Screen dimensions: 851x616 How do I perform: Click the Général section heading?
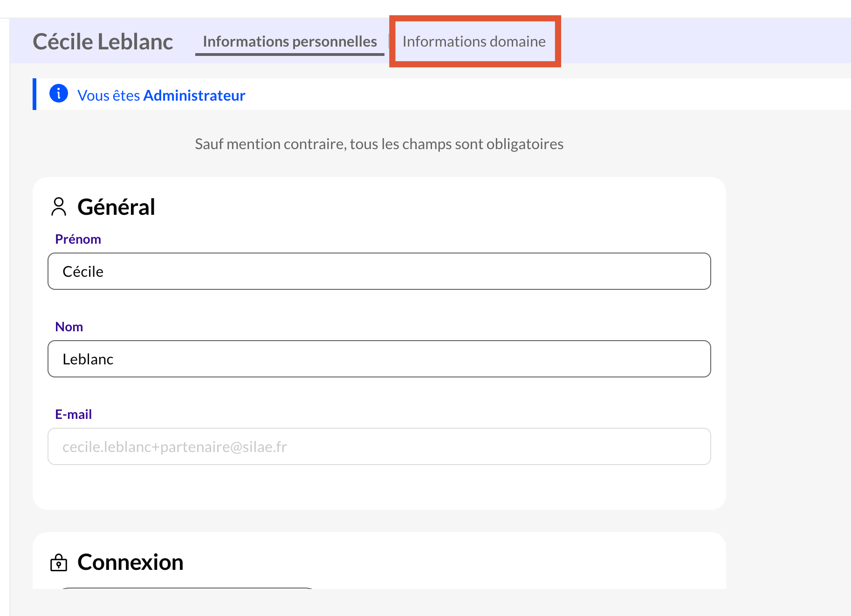tap(116, 207)
